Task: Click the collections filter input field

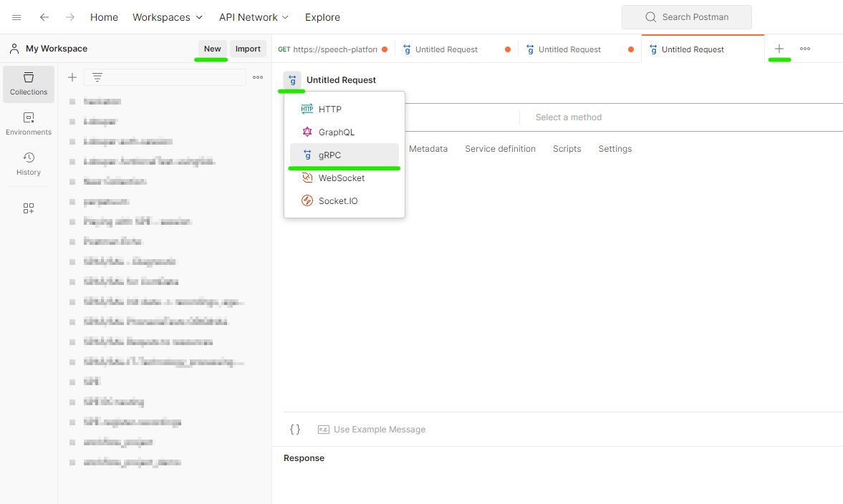Action: tap(165, 77)
